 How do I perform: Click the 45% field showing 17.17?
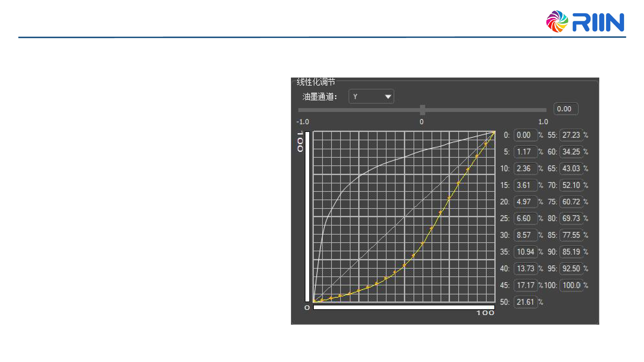tap(525, 285)
